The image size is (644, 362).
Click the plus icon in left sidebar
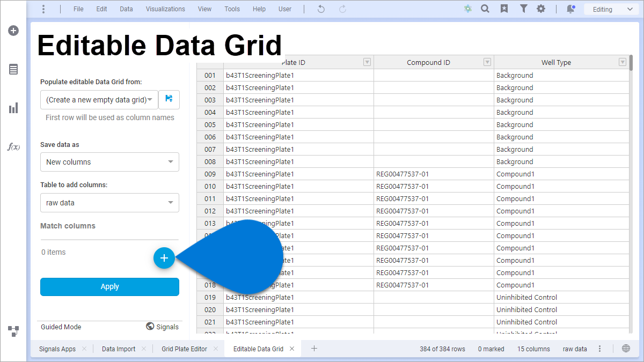13,31
